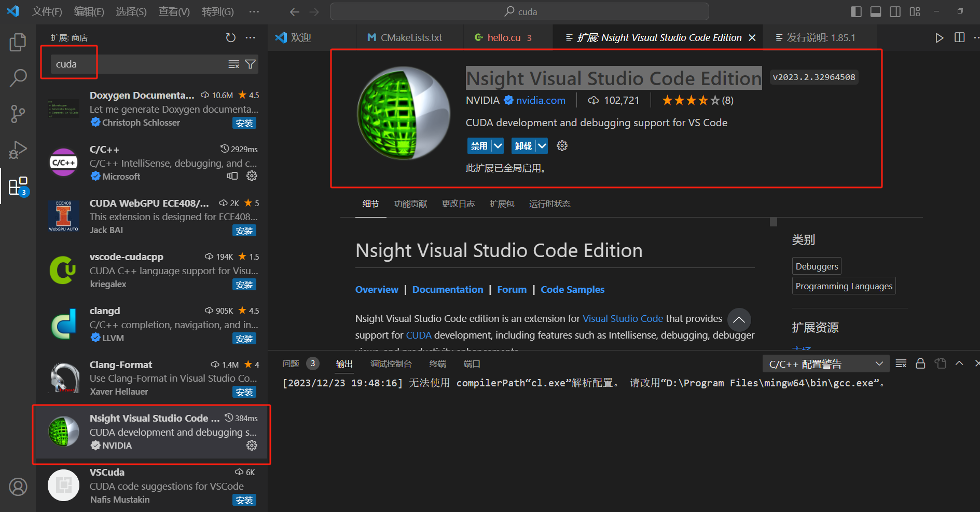Open the 转到(G) menu
The height and width of the screenshot is (512, 980).
click(217, 11)
